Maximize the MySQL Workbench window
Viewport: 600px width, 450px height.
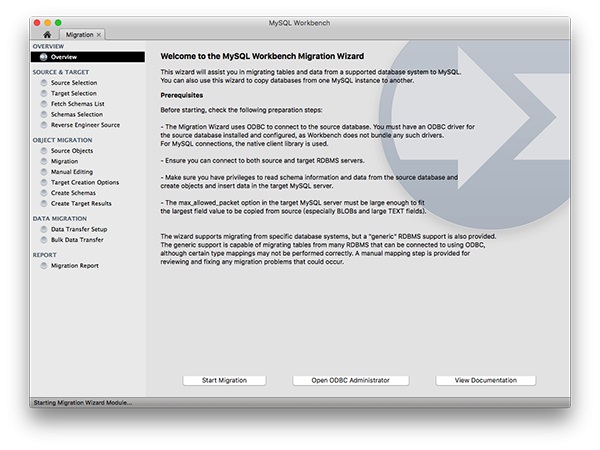(x=58, y=23)
